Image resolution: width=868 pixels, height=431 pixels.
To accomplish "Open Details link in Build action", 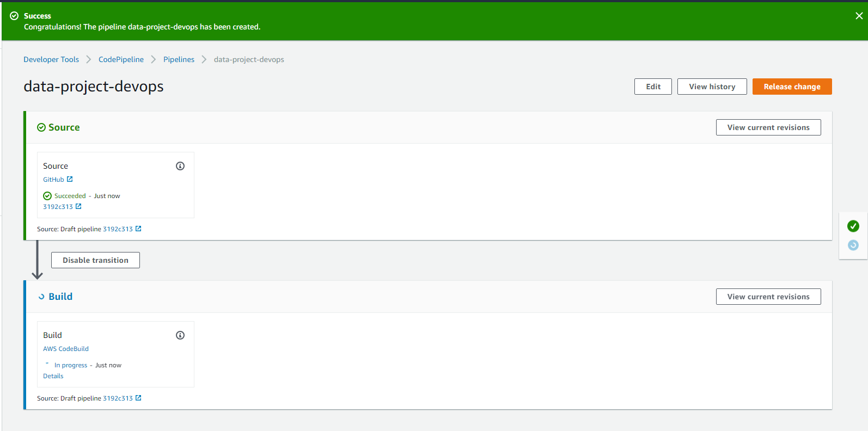I will 53,376.
